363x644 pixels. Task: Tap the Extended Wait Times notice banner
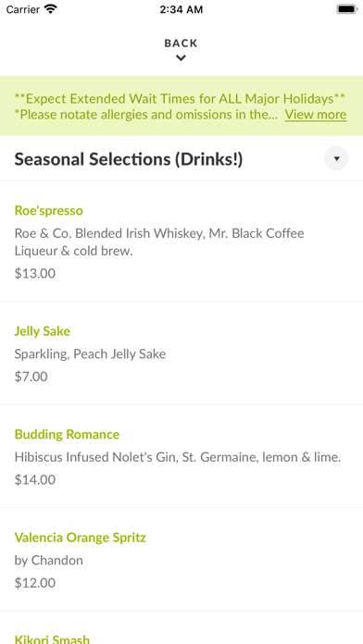pyautogui.click(x=181, y=106)
